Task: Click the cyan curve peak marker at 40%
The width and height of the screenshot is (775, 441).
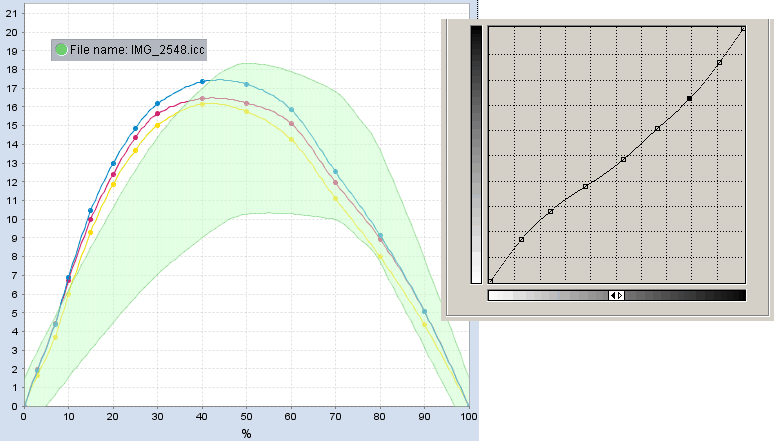Action: 203,81
